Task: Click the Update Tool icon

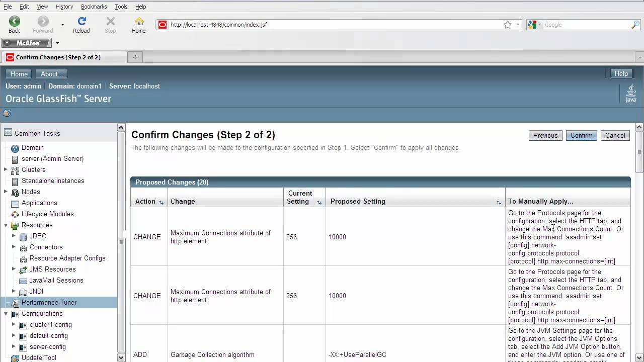Action: 15,358
